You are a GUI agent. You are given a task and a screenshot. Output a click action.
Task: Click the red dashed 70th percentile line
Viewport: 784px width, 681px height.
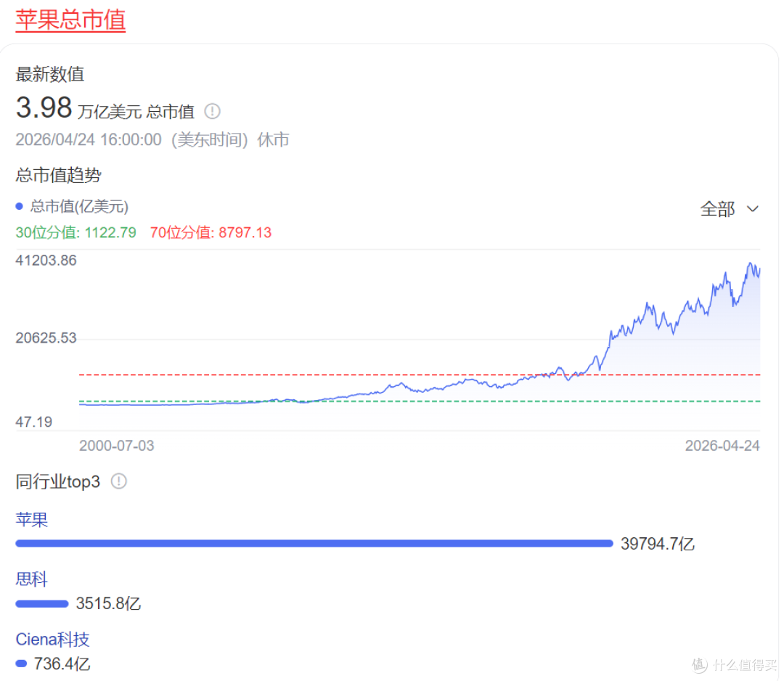point(420,375)
